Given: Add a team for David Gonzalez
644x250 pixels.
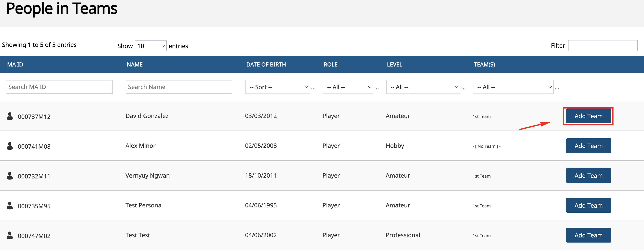Looking at the screenshot, I should click(x=588, y=116).
